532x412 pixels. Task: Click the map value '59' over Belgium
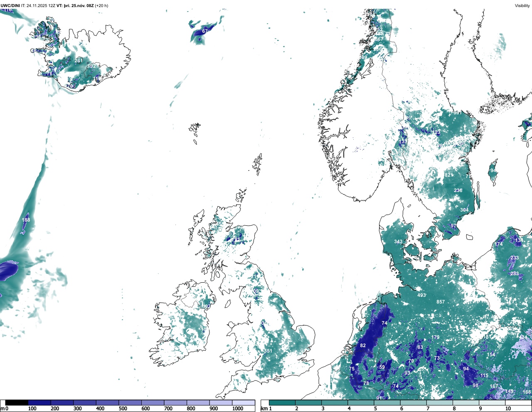[x=382, y=367]
